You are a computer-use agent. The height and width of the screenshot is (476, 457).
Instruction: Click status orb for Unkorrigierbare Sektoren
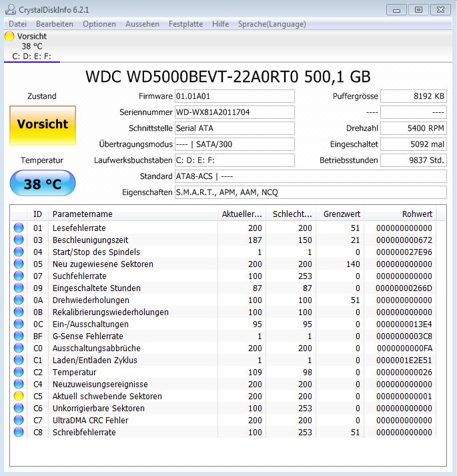[x=19, y=408]
